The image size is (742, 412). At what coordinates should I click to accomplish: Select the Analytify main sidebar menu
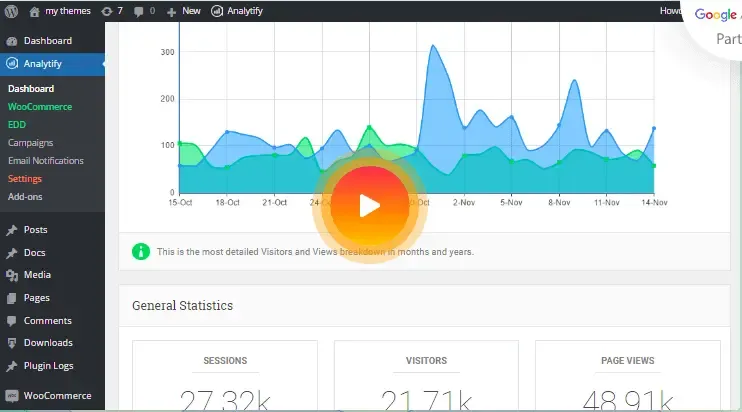click(x=52, y=64)
